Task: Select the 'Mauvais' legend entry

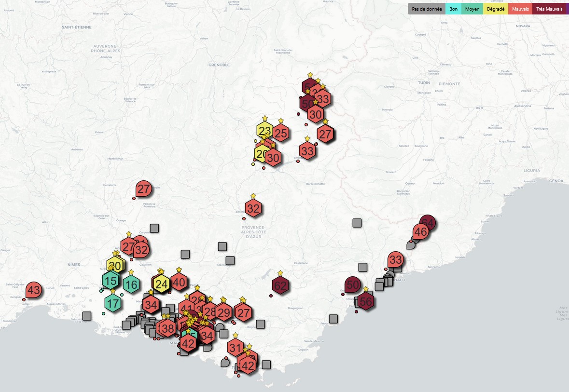Action: 520,9
